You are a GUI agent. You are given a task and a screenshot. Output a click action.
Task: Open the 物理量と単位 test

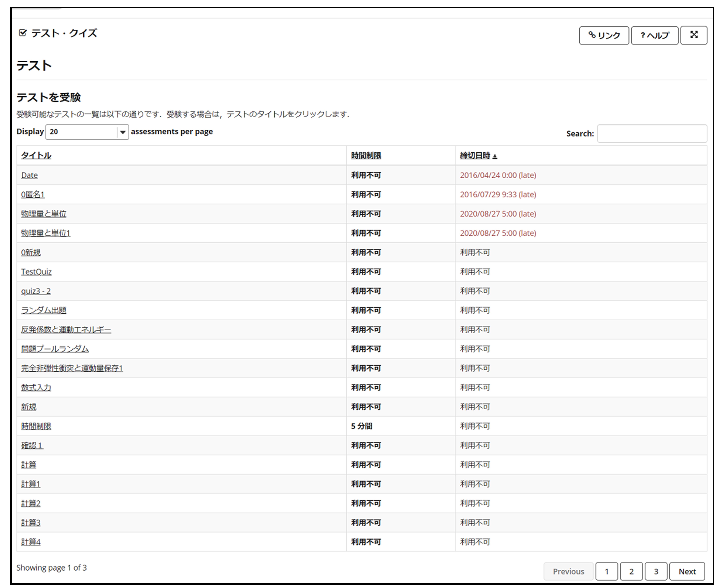click(x=44, y=214)
